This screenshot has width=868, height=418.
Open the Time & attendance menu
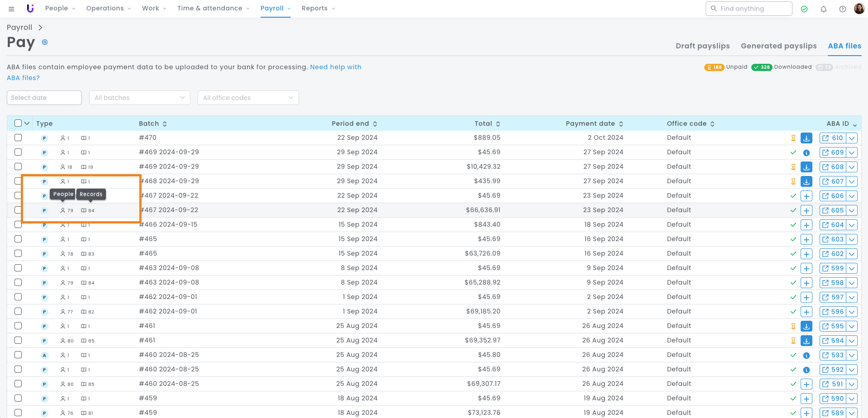coord(213,8)
